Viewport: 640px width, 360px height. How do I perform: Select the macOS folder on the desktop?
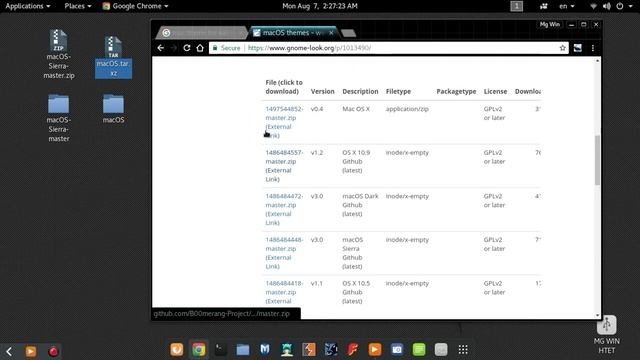click(x=113, y=109)
